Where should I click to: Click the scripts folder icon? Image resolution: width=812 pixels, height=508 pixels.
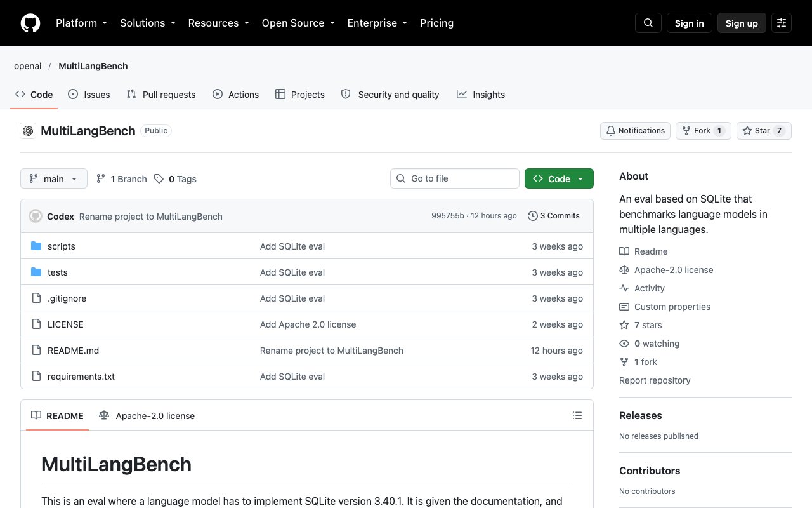[x=36, y=246]
